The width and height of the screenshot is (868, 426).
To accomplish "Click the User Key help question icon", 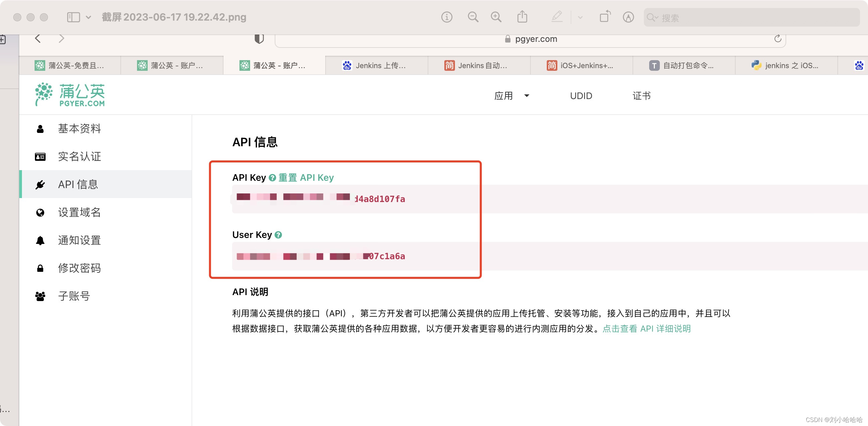I will click(x=278, y=235).
